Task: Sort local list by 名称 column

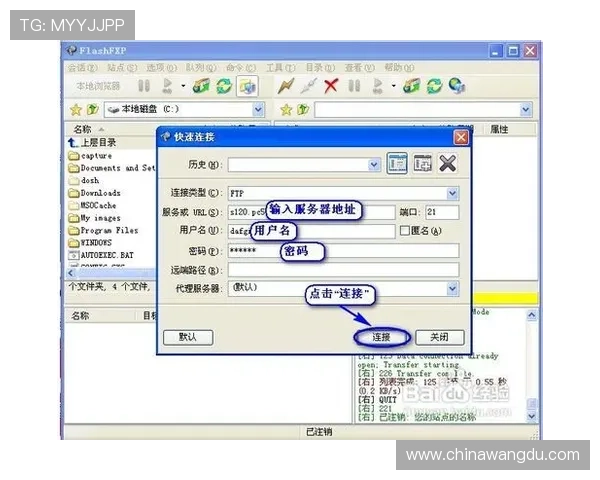Action: [82, 129]
